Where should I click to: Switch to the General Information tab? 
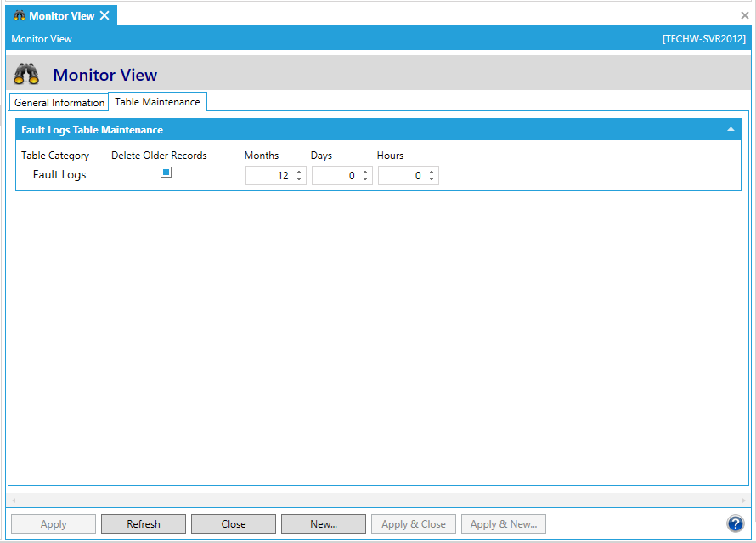click(59, 103)
